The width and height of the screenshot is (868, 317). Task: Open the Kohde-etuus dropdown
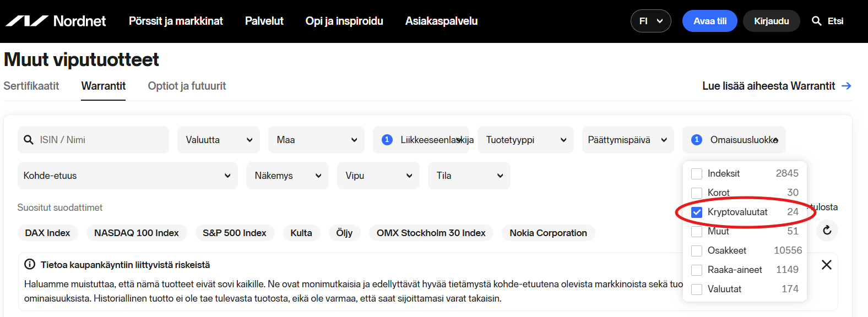click(x=128, y=176)
